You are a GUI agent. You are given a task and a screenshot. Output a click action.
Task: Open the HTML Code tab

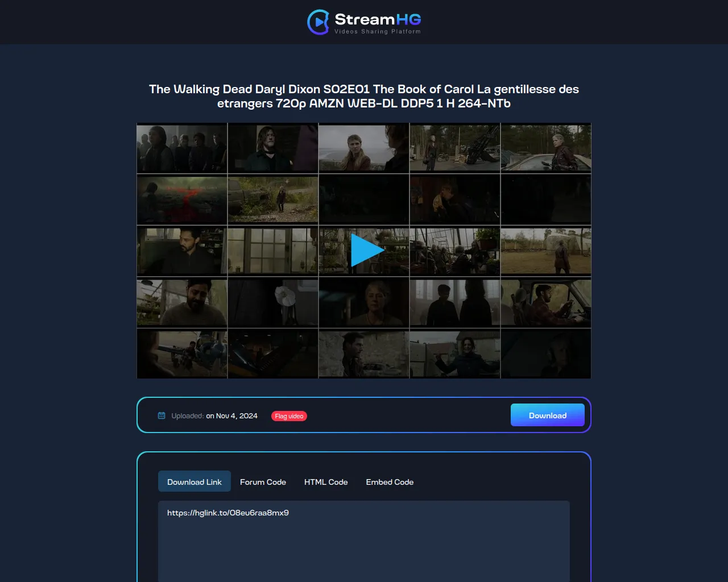pos(326,481)
